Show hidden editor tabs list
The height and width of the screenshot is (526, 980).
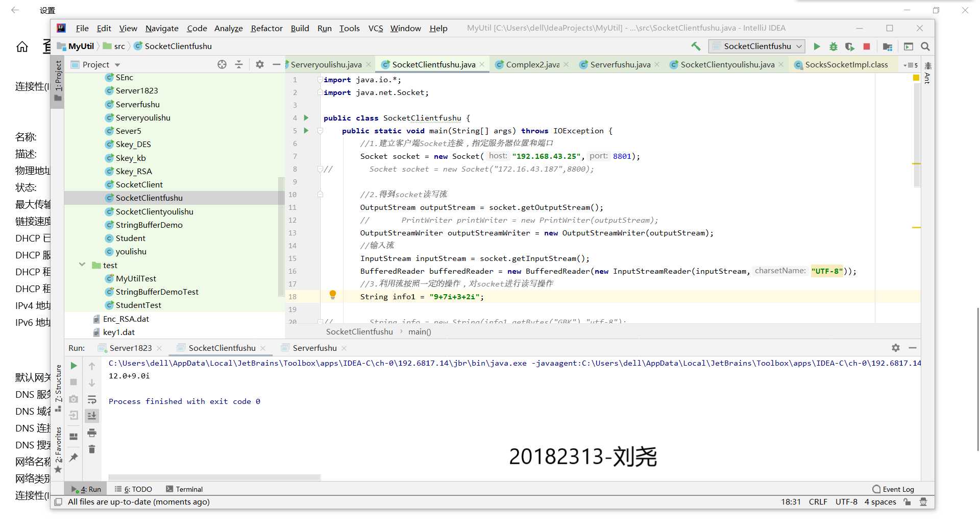point(911,65)
